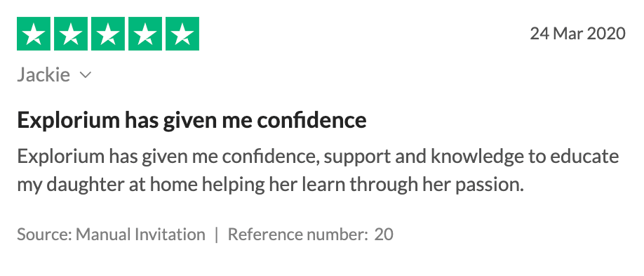Click the Reference number label
This screenshot has width=644, height=276.
(297, 235)
